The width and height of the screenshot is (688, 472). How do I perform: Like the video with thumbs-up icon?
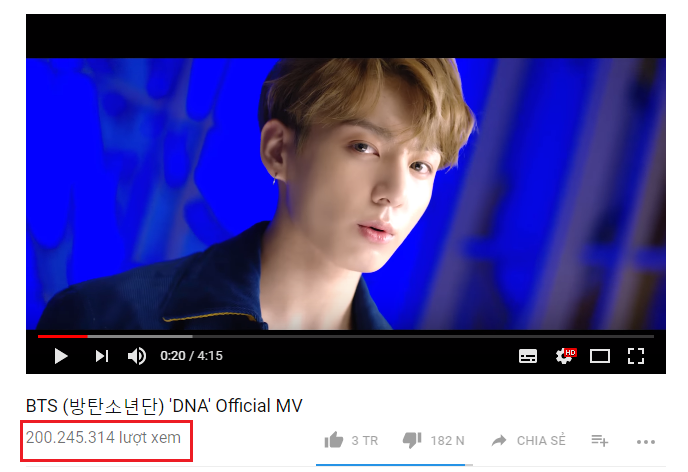pos(333,440)
